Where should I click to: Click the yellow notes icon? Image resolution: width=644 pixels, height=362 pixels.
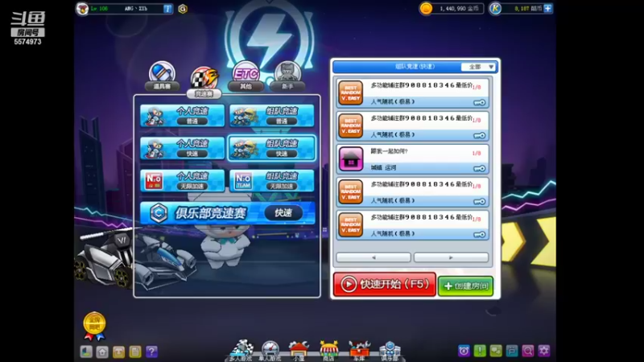[x=135, y=352]
